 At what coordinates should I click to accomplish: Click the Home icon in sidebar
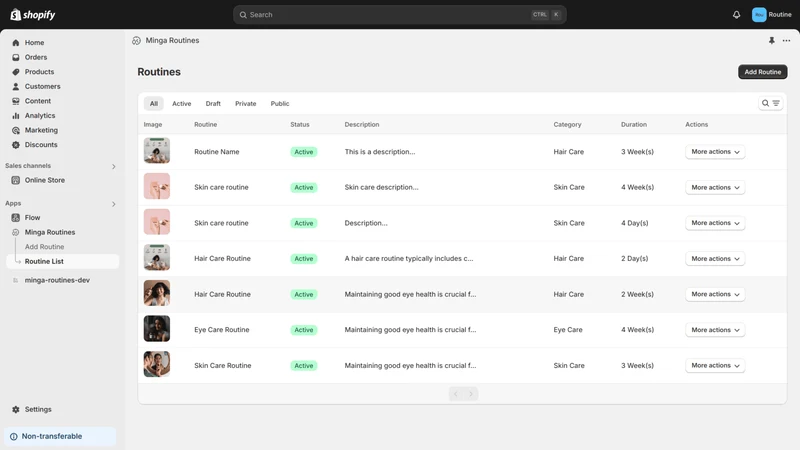pos(16,43)
